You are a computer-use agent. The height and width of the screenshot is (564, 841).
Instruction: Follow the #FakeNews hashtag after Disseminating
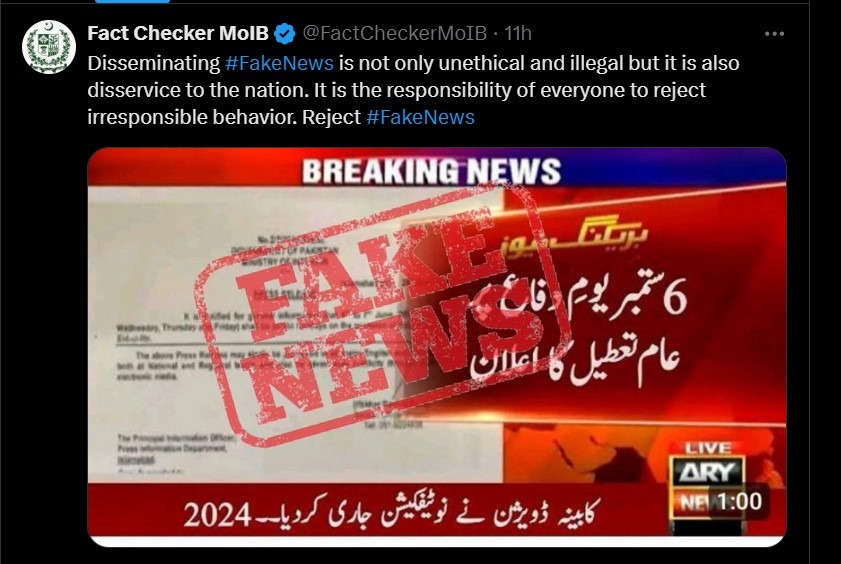click(279, 63)
